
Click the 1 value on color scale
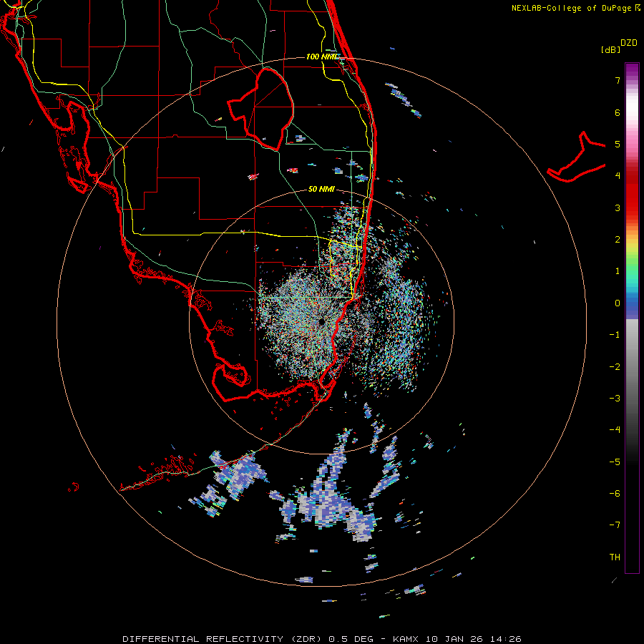pyautogui.click(x=618, y=271)
